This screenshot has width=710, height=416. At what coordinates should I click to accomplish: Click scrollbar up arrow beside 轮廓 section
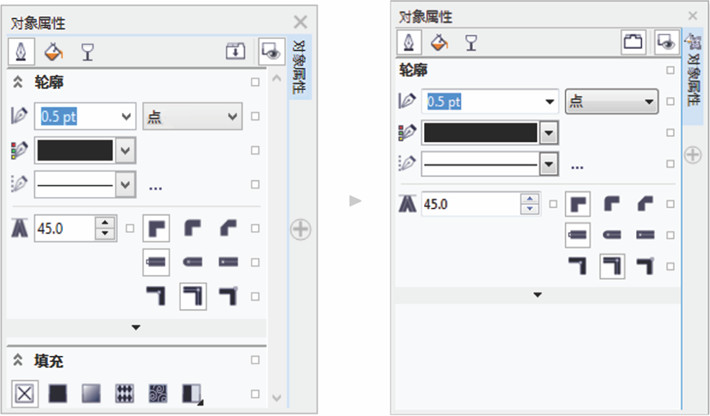[x=277, y=78]
